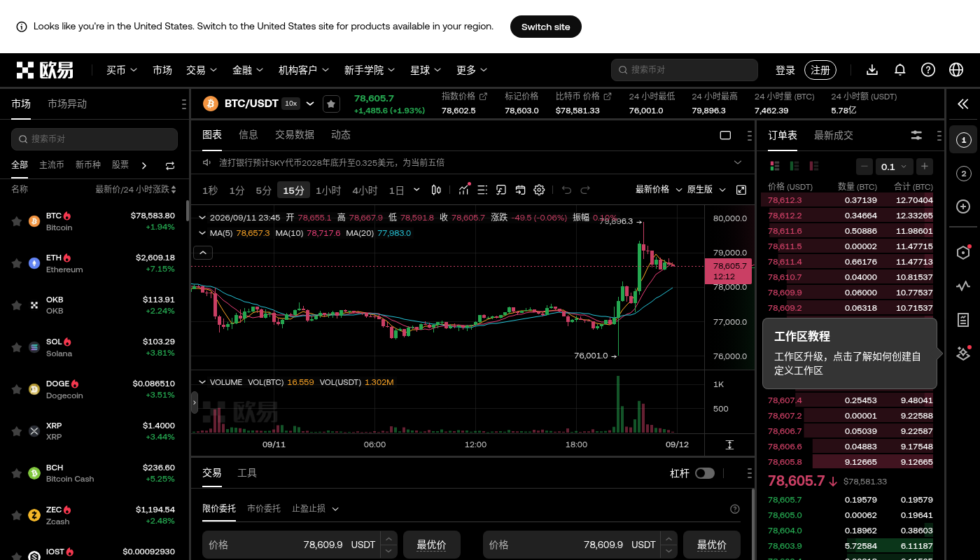Star the ETH row as favorite

tap(16, 263)
